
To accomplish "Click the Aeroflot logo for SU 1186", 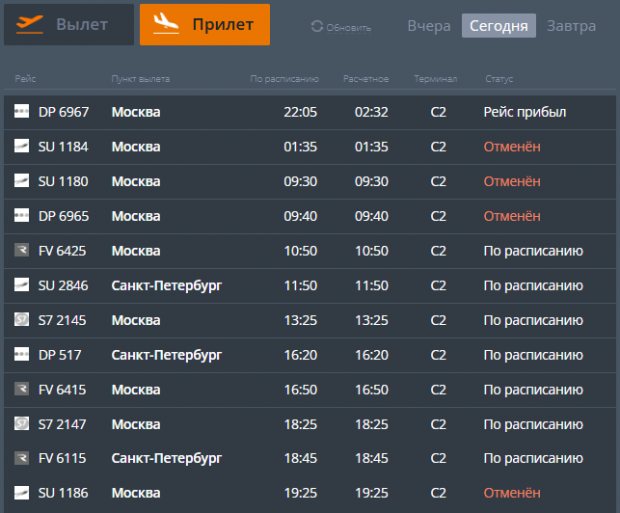I will pos(22,492).
